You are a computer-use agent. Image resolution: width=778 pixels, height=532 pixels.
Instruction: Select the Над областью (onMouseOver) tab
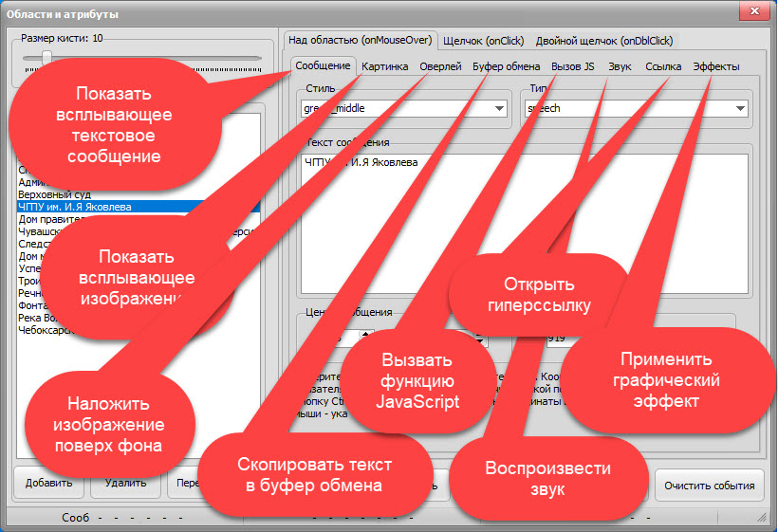359,40
